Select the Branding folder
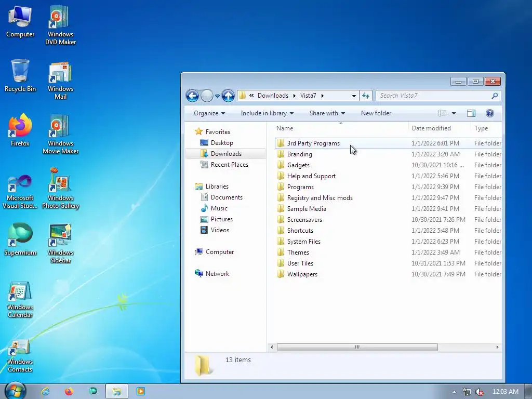Image resolution: width=532 pixels, height=399 pixels. (x=388, y=154)
